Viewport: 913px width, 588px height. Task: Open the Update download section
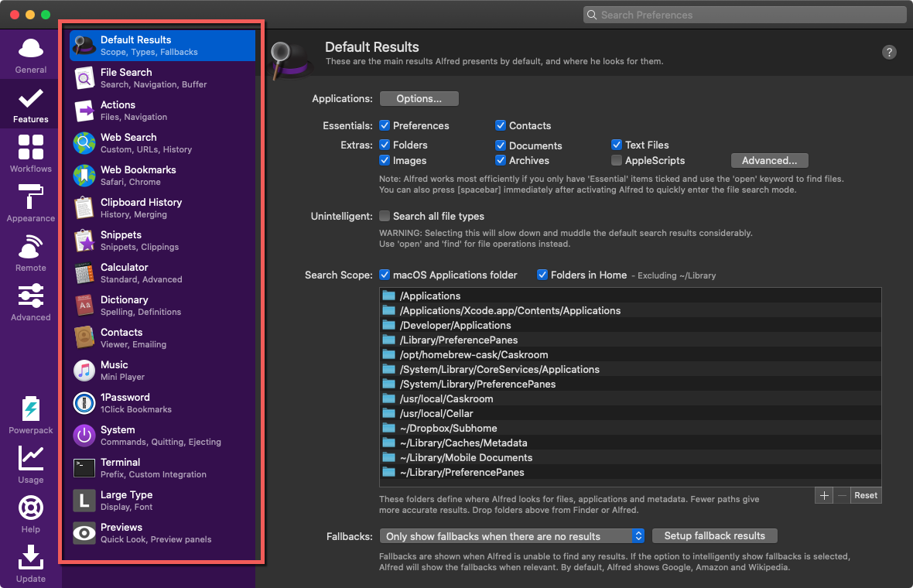(31, 563)
